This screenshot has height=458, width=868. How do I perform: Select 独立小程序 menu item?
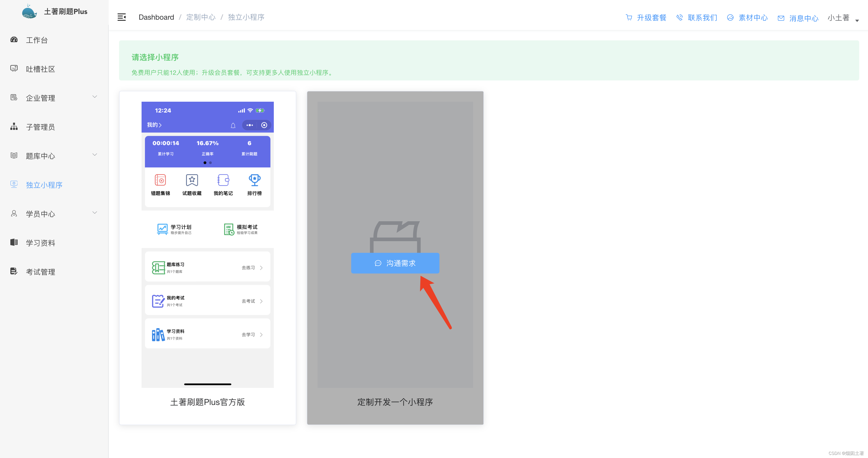coord(44,185)
